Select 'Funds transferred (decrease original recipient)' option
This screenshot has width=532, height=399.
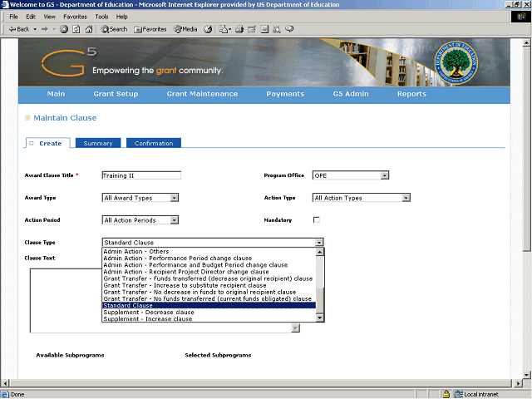pos(209,278)
